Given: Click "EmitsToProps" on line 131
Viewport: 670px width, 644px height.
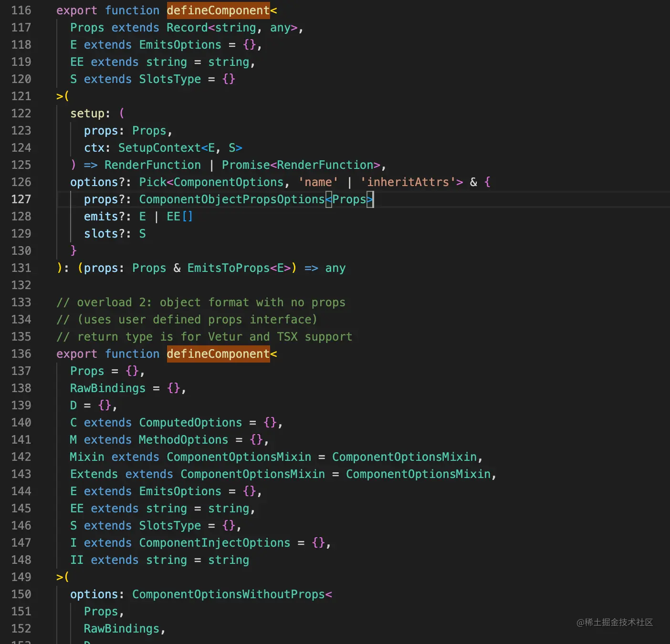Looking at the screenshot, I should [229, 268].
